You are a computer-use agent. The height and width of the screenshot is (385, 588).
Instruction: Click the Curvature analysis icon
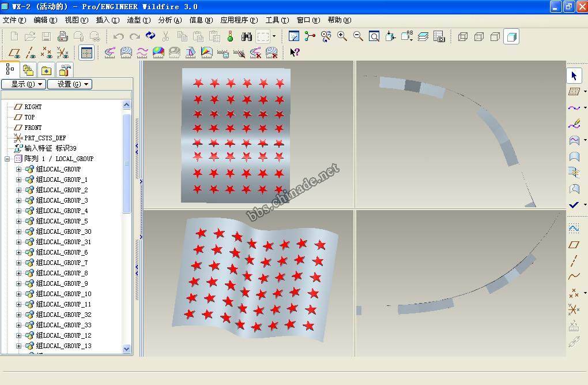click(110, 53)
